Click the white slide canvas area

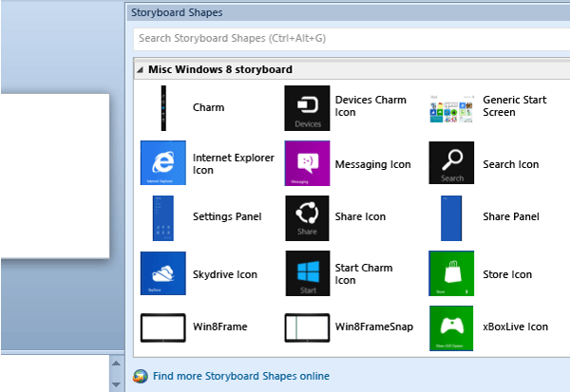tap(55, 177)
